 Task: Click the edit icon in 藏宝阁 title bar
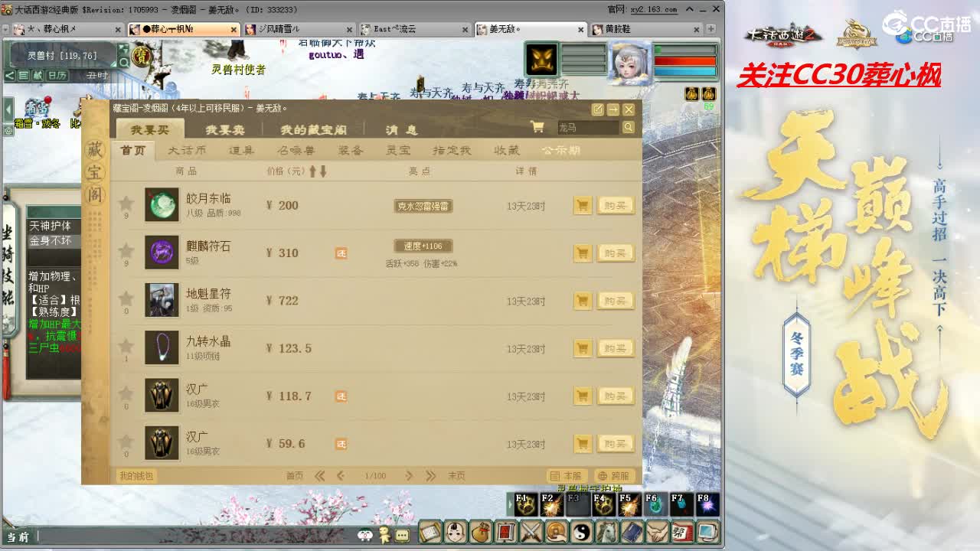click(x=597, y=109)
